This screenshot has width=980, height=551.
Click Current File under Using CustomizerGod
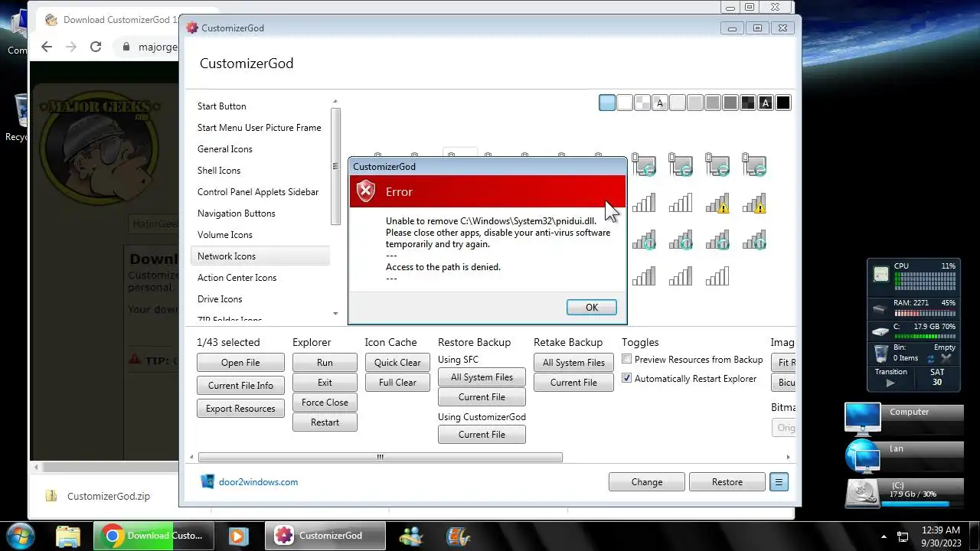point(482,435)
